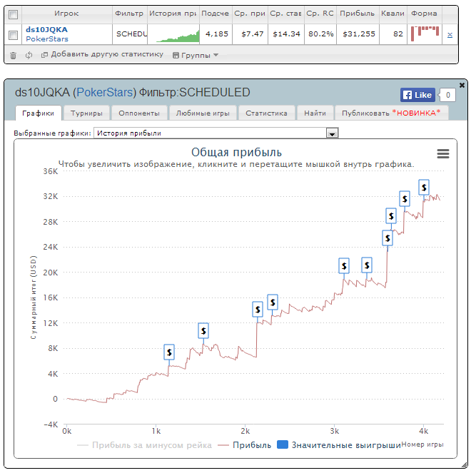The image size is (476, 473).
Task: Switch to the Турниры tab
Action: tap(86, 113)
